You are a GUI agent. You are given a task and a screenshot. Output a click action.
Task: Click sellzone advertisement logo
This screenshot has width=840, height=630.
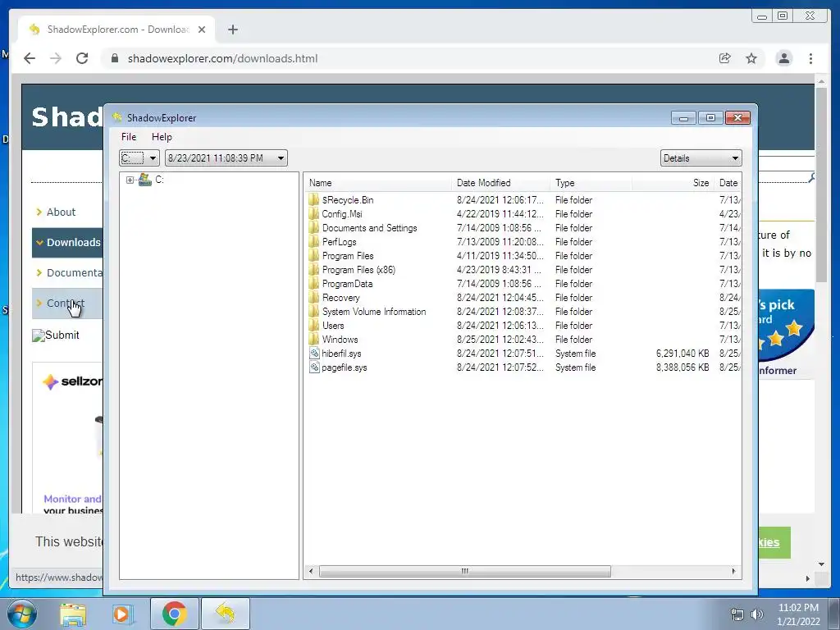pyautogui.click(x=72, y=381)
